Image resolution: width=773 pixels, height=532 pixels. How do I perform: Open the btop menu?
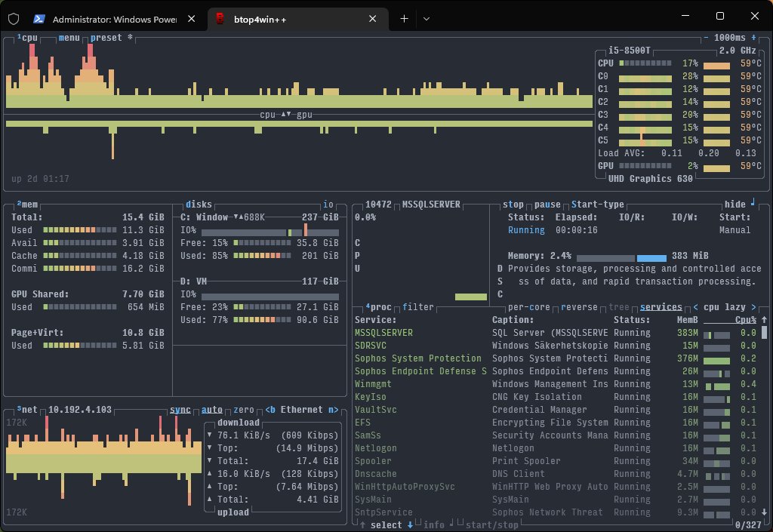click(x=69, y=38)
